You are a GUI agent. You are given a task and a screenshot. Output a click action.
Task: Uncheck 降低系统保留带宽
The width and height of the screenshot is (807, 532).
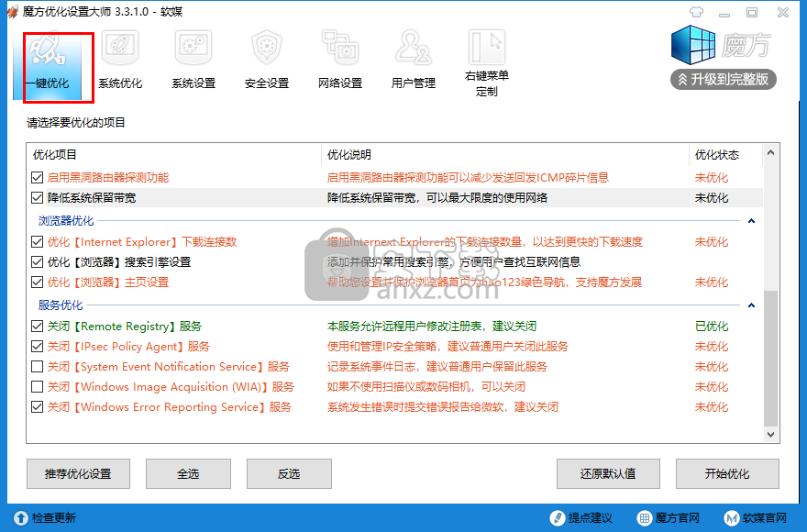[x=37, y=198]
